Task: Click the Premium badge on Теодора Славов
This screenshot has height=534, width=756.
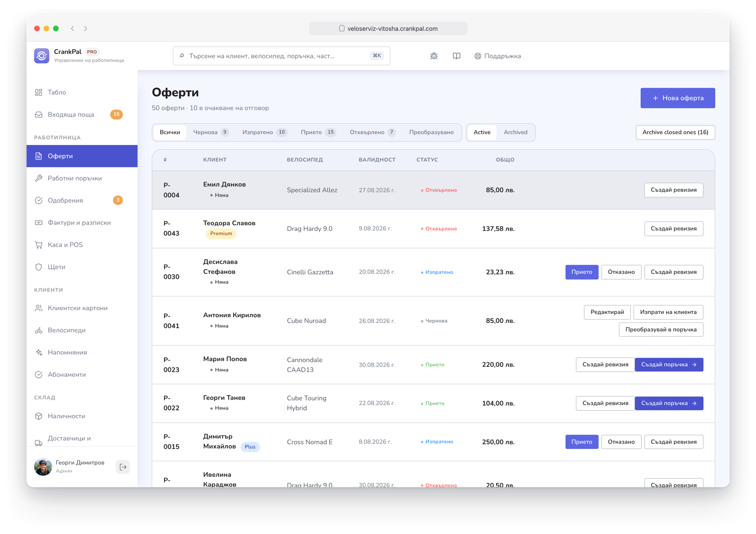Action: coord(221,234)
